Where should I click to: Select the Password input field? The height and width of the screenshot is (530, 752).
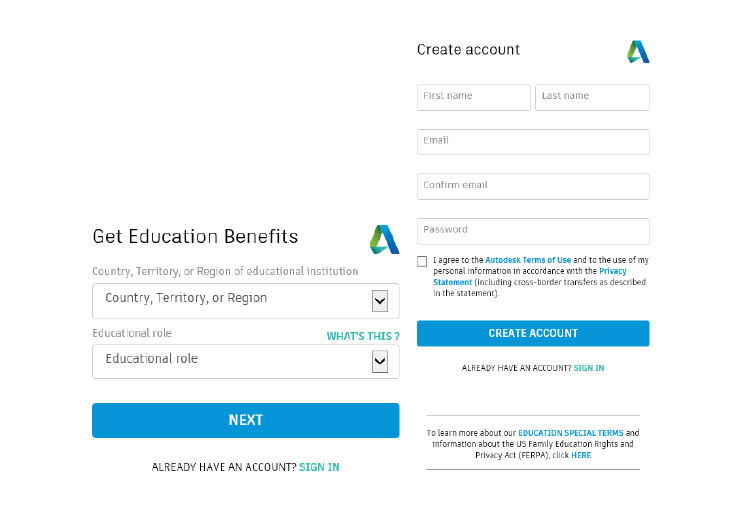533,231
